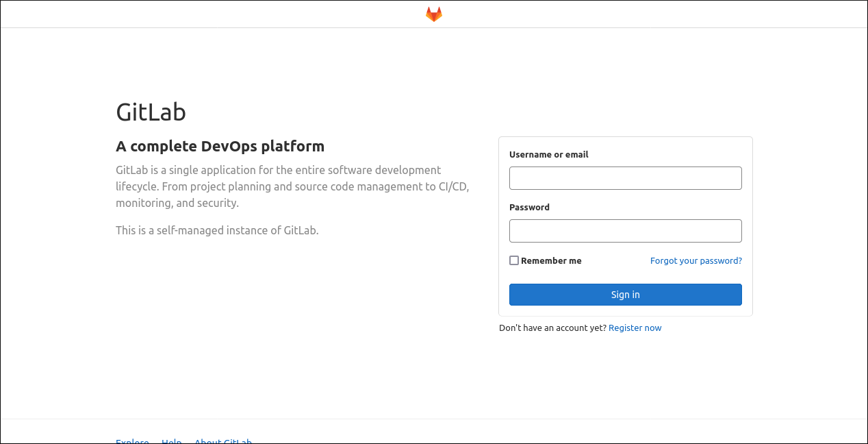Follow the Explore footer link

point(132,441)
